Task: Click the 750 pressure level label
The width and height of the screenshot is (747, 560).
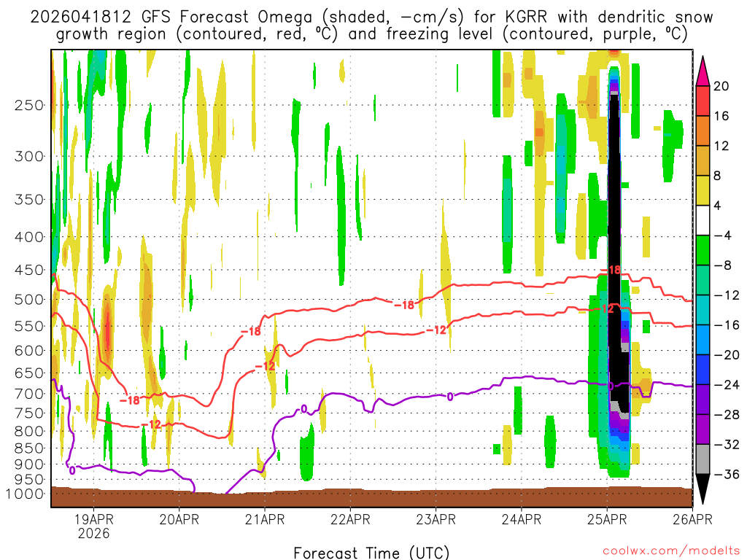Action: (x=29, y=413)
